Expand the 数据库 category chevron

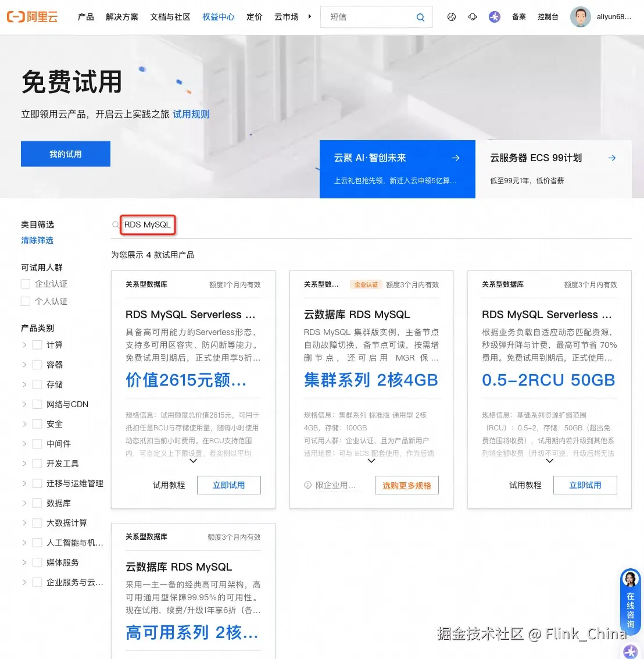coord(24,503)
